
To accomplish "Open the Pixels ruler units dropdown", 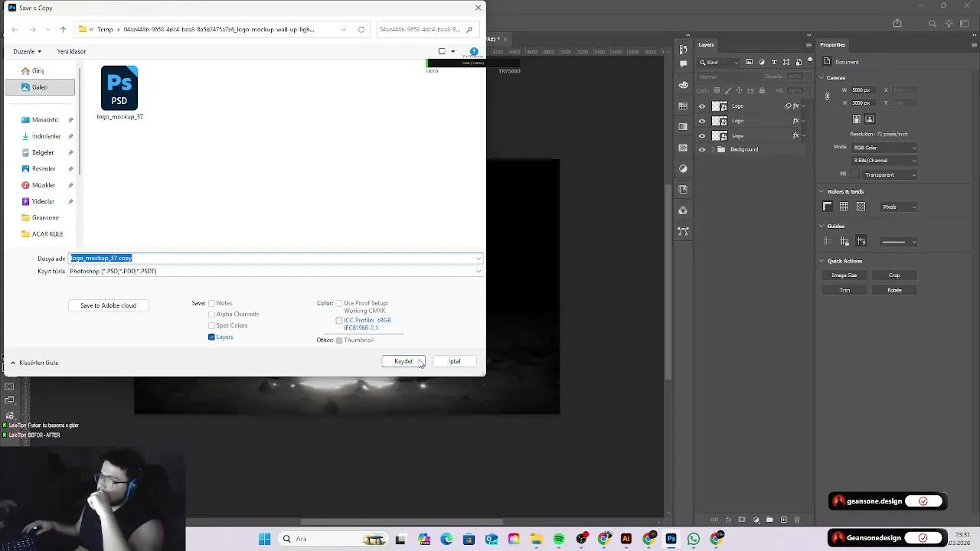I will point(898,207).
